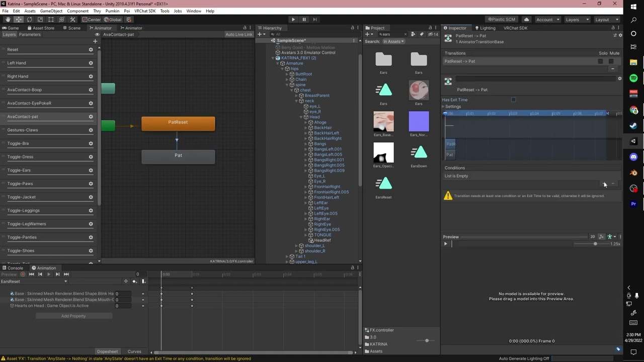Select the Hand tool in Unity toolbar
Image resolution: width=644 pixels, height=362 pixels.
tap(8, 20)
